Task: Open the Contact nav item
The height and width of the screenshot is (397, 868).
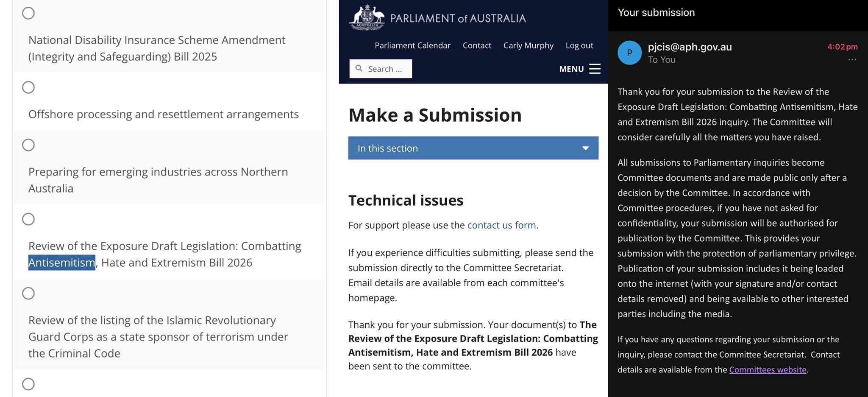Action: pos(477,45)
